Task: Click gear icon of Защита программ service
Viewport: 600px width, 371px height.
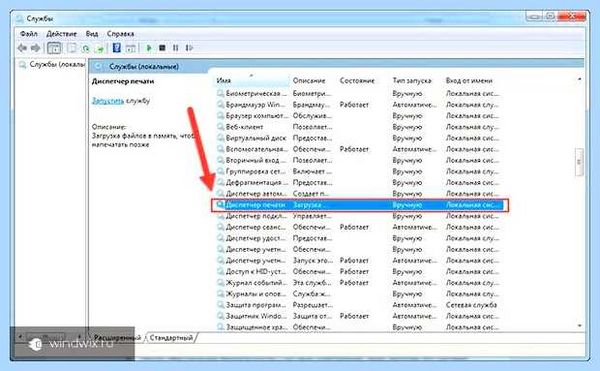Action: pos(220,305)
